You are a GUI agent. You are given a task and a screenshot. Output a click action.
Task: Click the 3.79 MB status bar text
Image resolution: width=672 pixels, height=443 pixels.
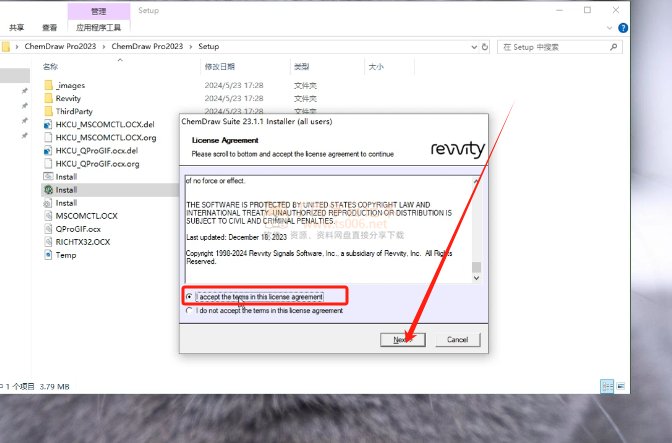54,386
